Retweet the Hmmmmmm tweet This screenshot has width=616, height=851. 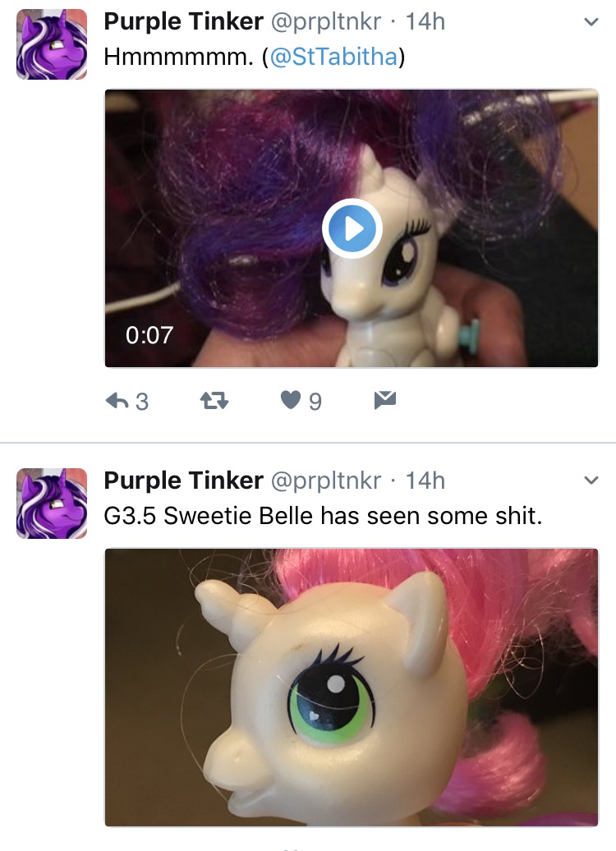pyautogui.click(x=214, y=401)
